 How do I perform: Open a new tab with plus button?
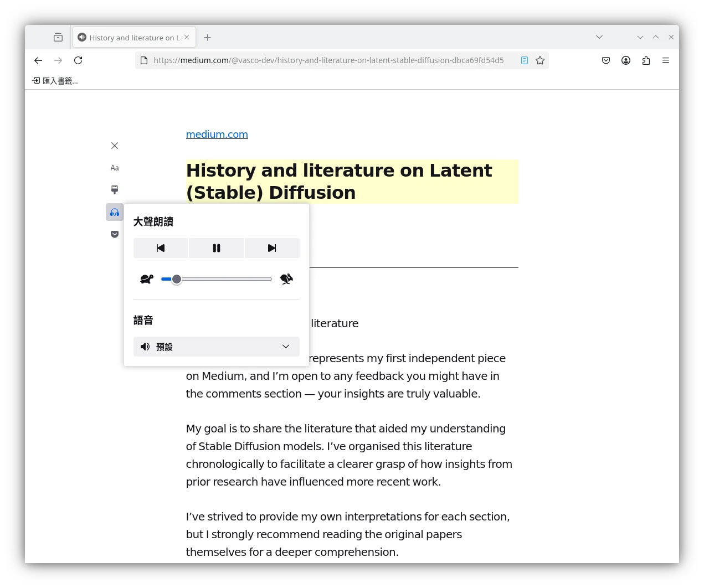tap(208, 38)
